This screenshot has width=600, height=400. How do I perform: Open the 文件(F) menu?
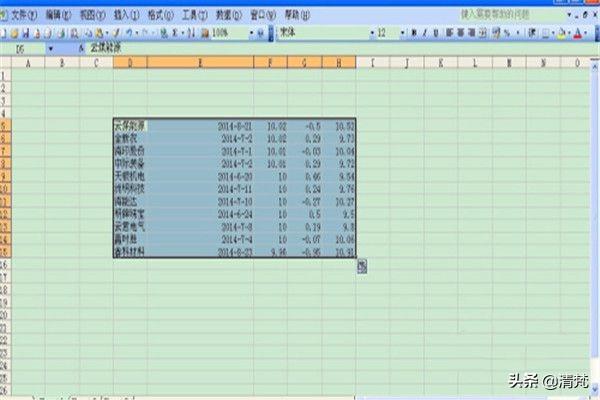click(x=24, y=15)
